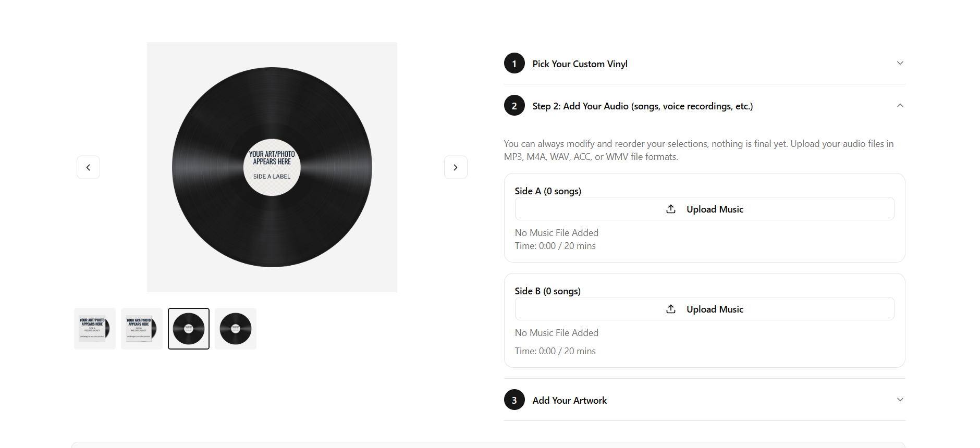
Task: Click the upload icon for Side B
Action: [671, 309]
